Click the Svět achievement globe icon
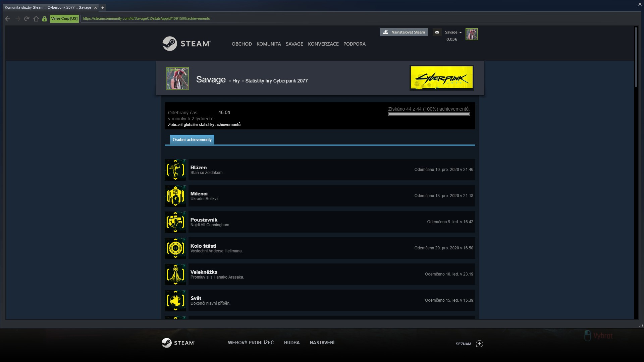Screen dimensions: 644x362 tap(175, 301)
